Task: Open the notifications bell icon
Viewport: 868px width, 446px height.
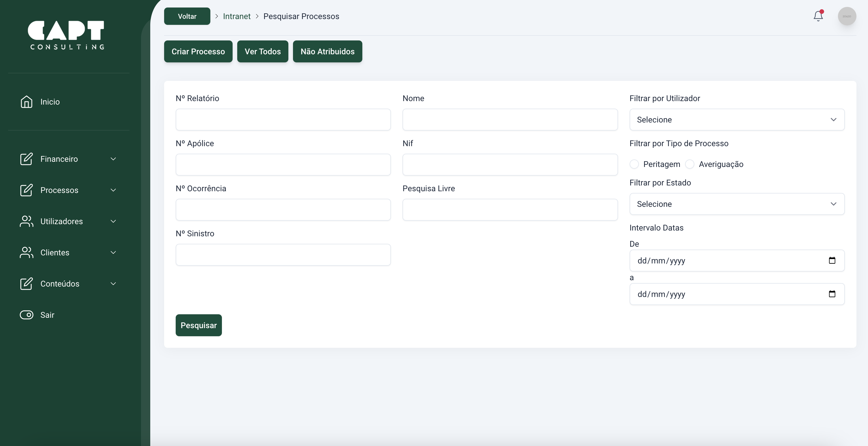Action: (818, 16)
